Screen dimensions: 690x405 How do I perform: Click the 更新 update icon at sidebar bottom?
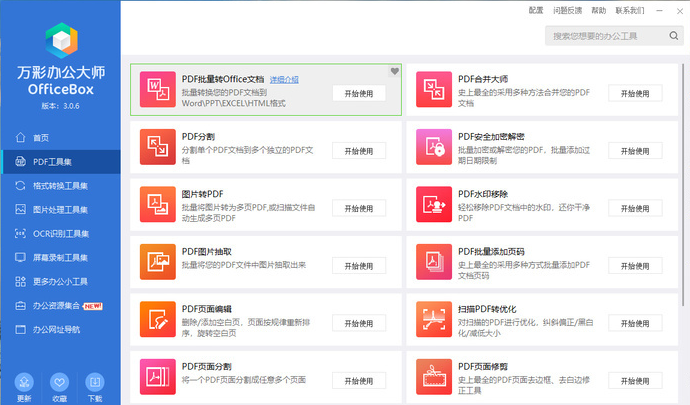pos(24,382)
